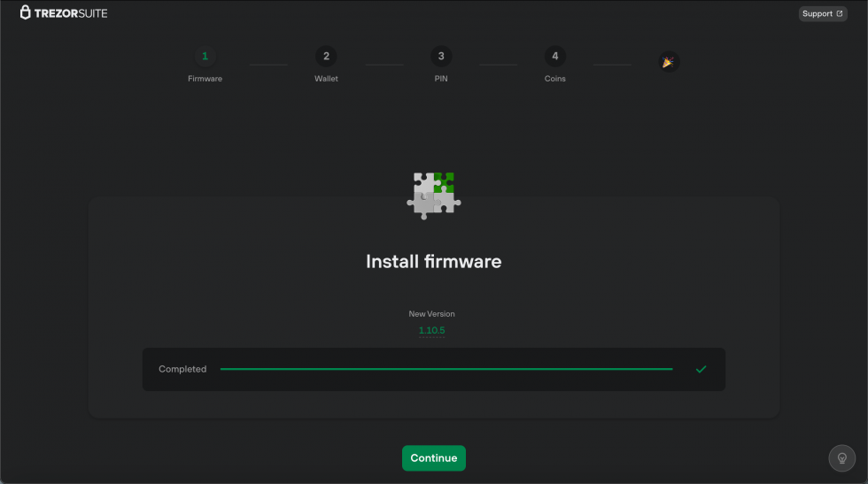This screenshot has width=868, height=484.
Task: Click the "Firmware" step label
Action: pos(205,79)
